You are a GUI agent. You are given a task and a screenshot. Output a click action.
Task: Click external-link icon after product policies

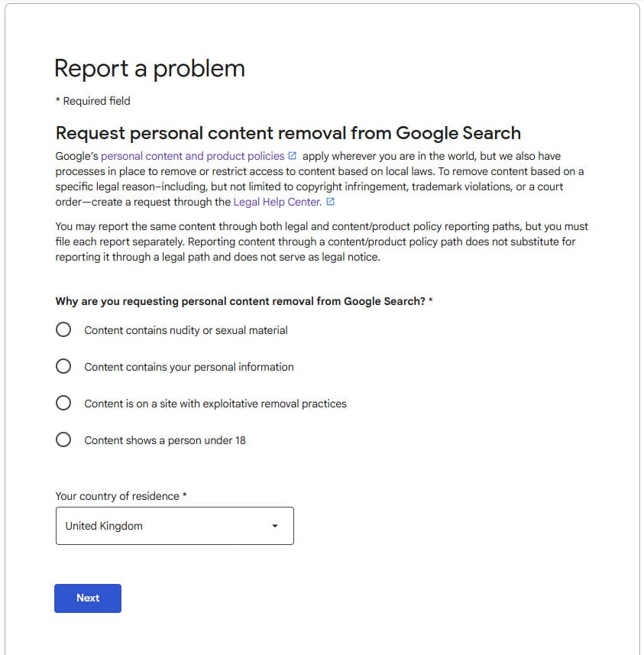293,156
